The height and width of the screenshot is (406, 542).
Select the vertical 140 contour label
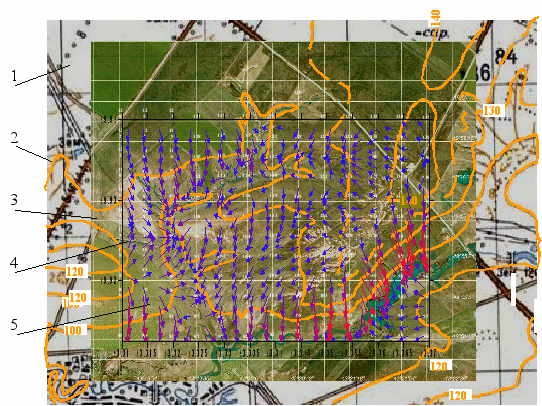click(435, 18)
